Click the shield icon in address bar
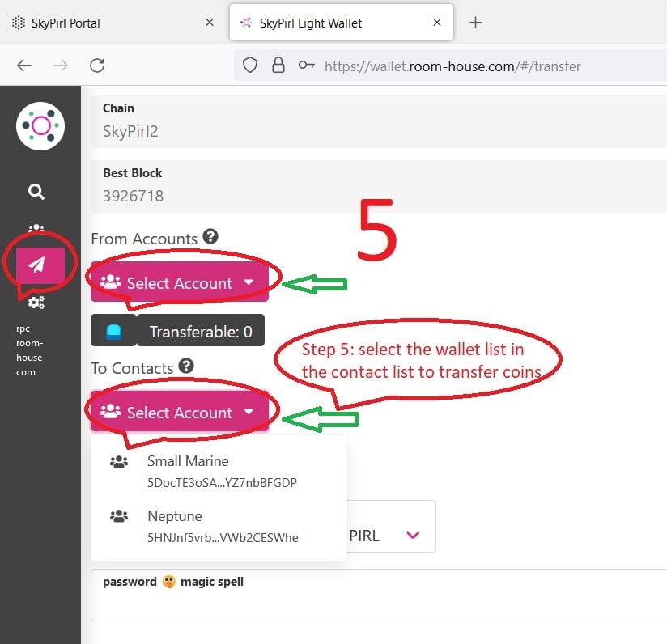667x644 pixels. (x=250, y=66)
